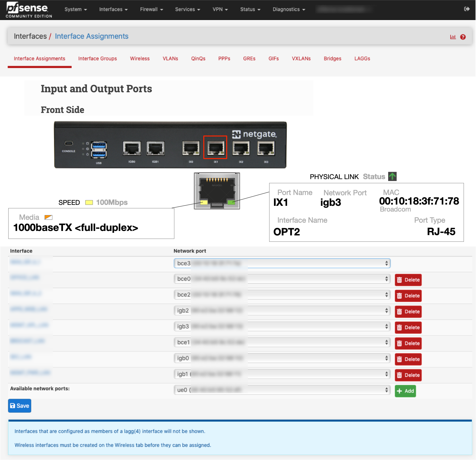Switch to Interface Groups tab

97,59
